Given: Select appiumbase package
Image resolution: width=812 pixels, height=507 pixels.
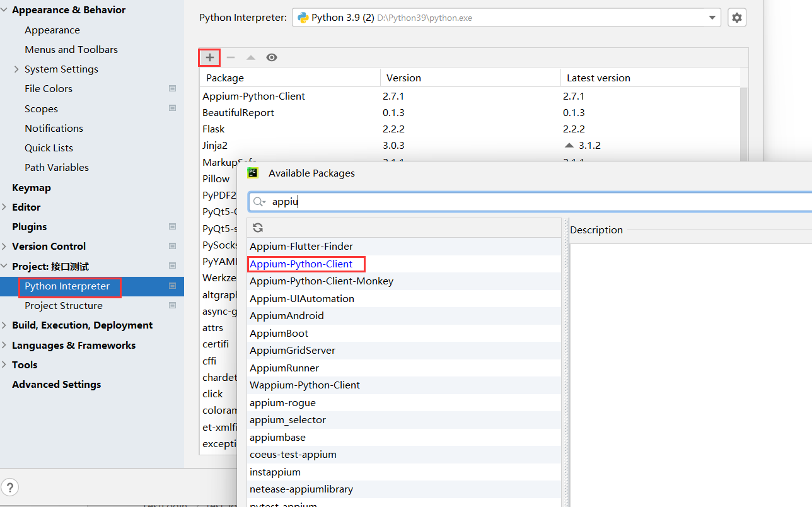Looking at the screenshot, I should (403, 437).
